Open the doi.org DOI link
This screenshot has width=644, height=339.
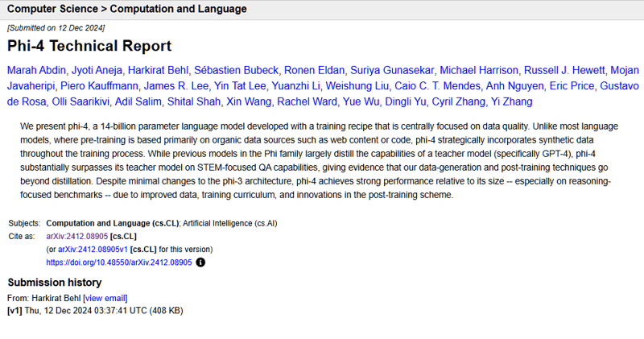tap(118, 263)
